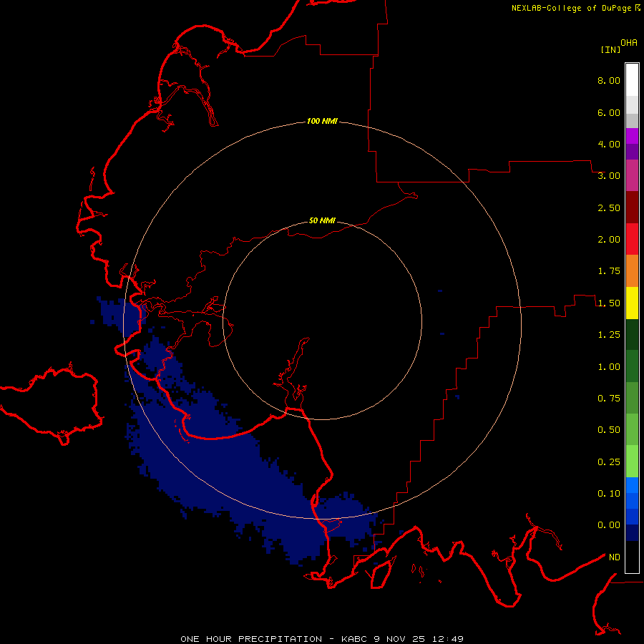Screen dimensions: 644x644
Task: Click the 0.10 scale label
Action: [x=609, y=494]
